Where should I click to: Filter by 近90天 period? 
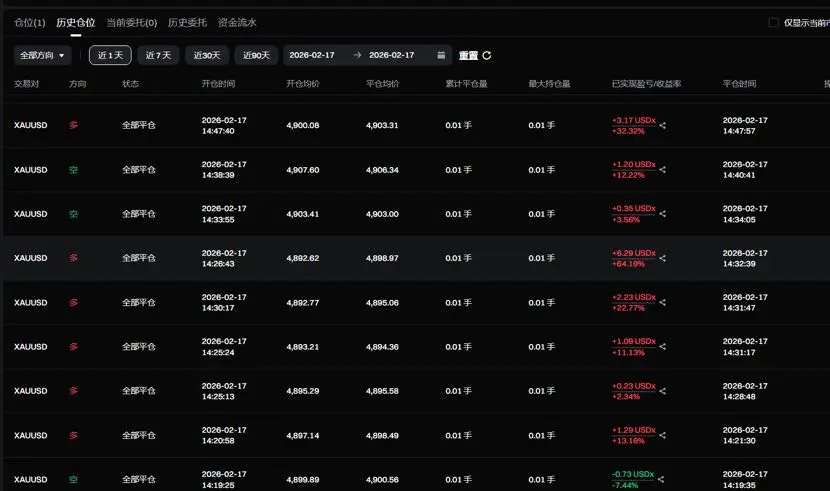pyautogui.click(x=256, y=55)
